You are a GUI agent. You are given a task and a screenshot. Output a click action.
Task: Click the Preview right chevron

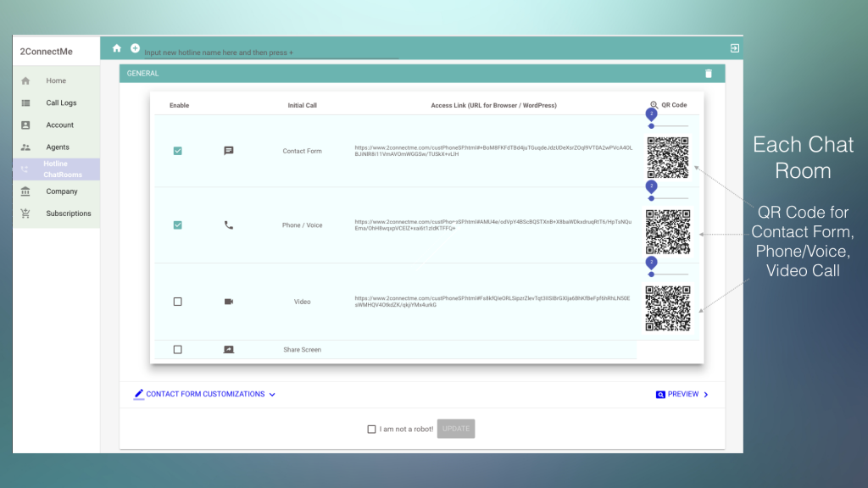point(706,395)
